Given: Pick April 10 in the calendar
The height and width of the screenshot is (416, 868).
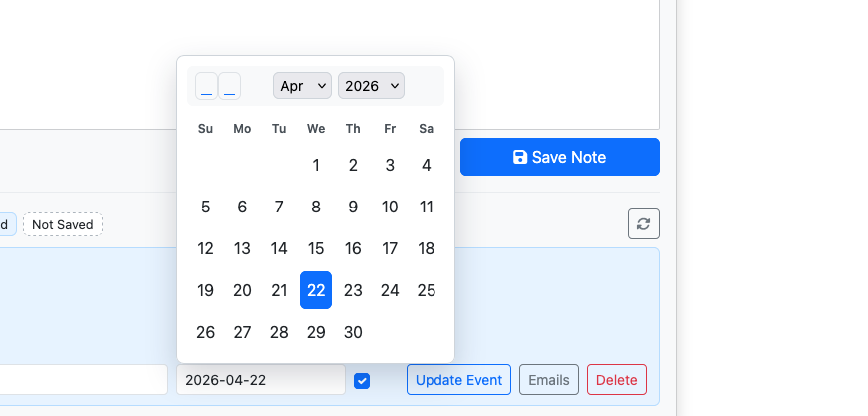Looking at the screenshot, I should tap(390, 207).
